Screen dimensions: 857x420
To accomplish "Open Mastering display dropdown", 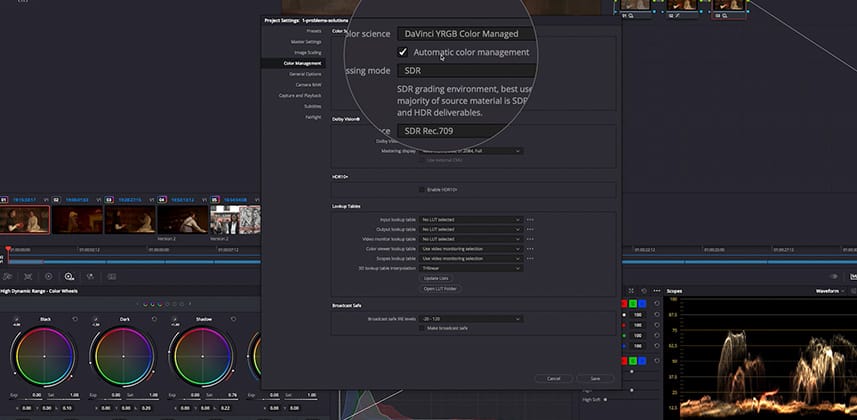I will point(471,151).
